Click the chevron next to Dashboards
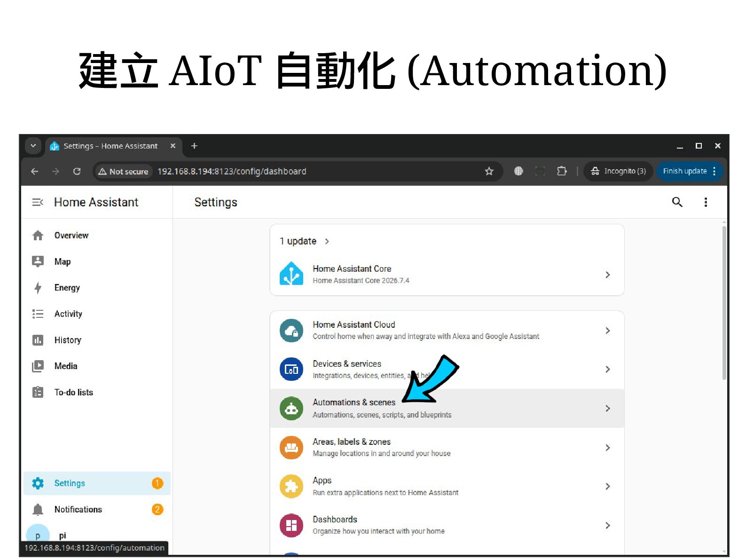 607,525
